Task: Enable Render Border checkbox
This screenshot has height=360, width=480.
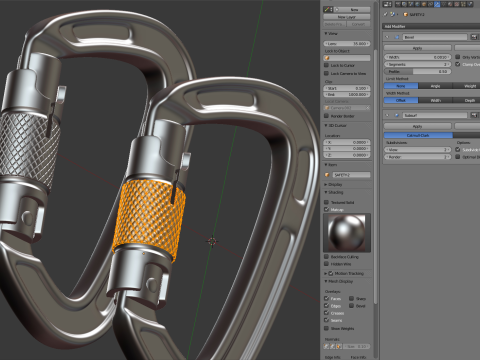Action: point(327,116)
